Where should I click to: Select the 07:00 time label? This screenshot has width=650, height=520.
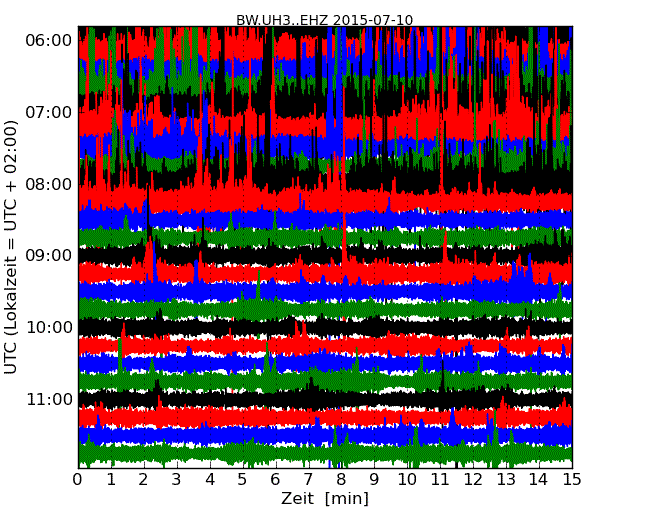click(49, 112)
